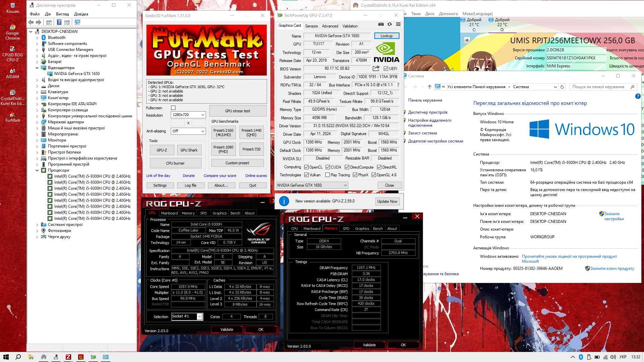Image resolution: width=644 pixels, height=362 pixels.
Task: Click the Bluetooth icon in the system tray
Action: pos(581,357)
